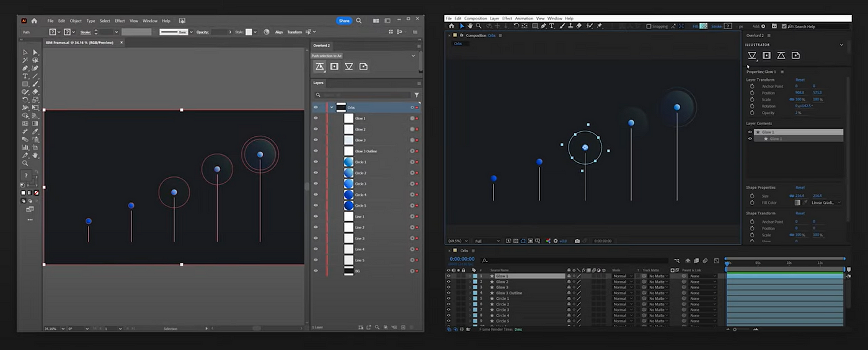868x350 pixels.
Task: Collapse the Orbs layer in Illustrator Layers
Action: pos(332,107)
